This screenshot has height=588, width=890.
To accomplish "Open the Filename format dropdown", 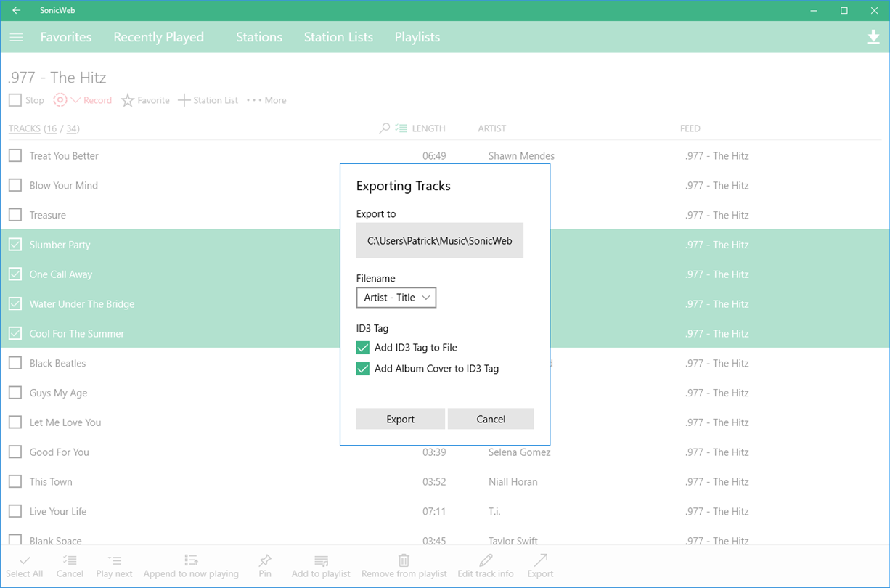I will pos(396,298).
